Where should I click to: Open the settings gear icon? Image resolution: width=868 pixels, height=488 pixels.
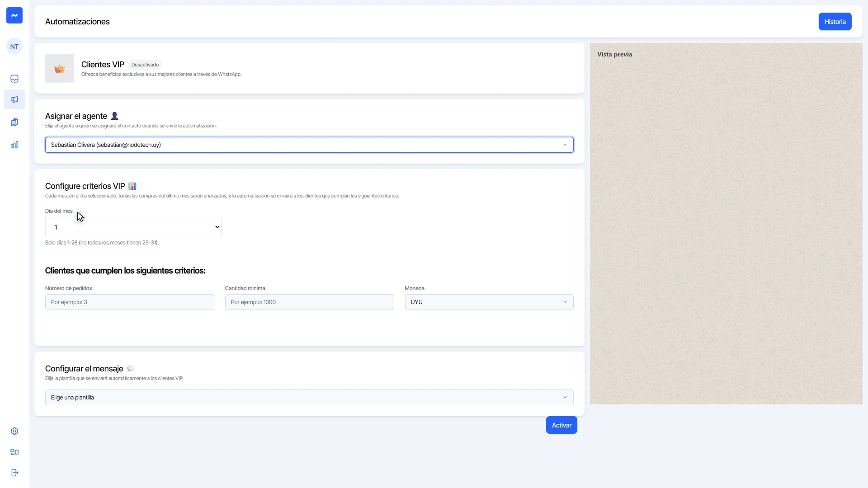click(x=14, y=432)
